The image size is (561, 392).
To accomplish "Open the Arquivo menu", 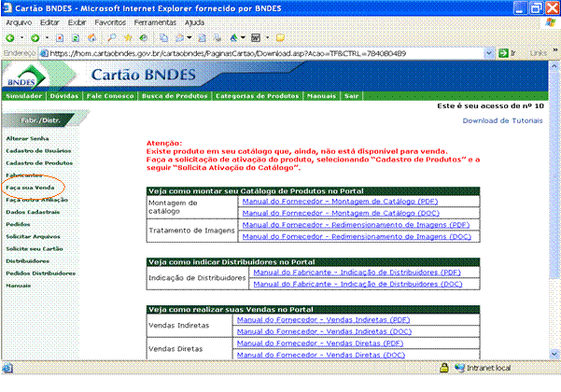I will coord(19,22).
